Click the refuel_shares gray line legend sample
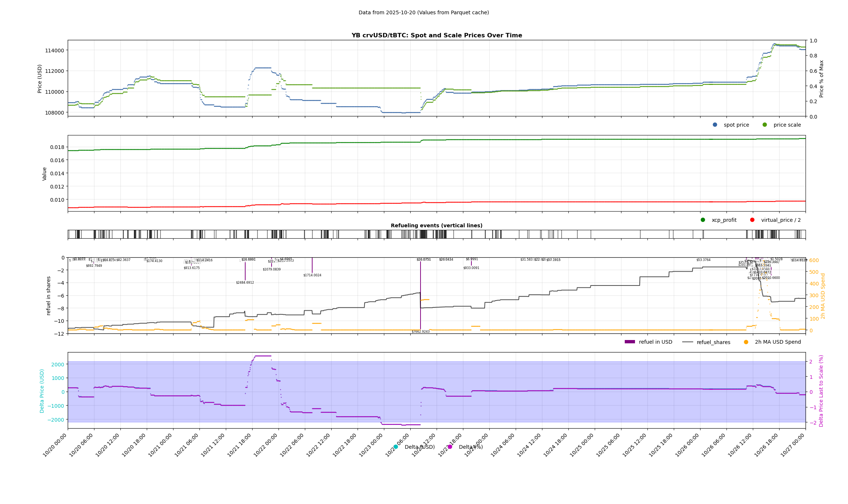The width and height of the screenshot is (848, 504). 688,342
